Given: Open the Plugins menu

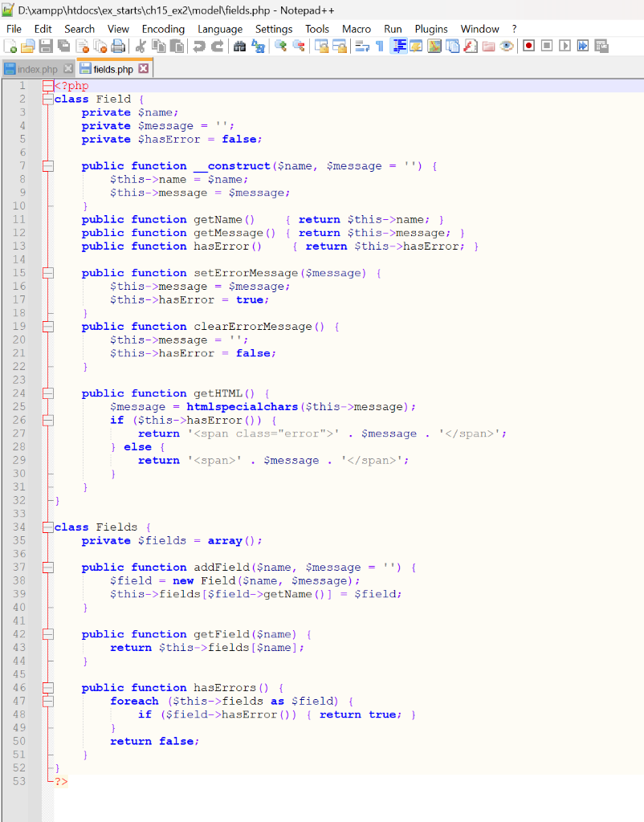Looking at the screenshot, I should click(430, 28).
